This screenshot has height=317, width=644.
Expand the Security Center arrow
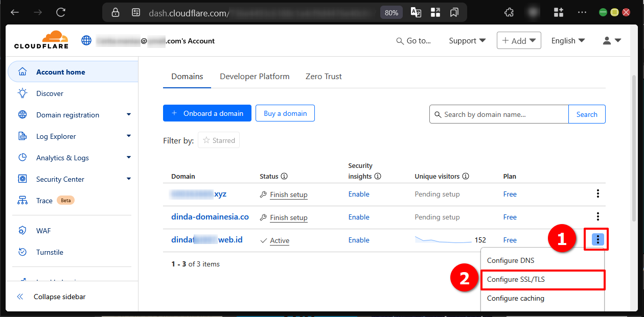129,179
